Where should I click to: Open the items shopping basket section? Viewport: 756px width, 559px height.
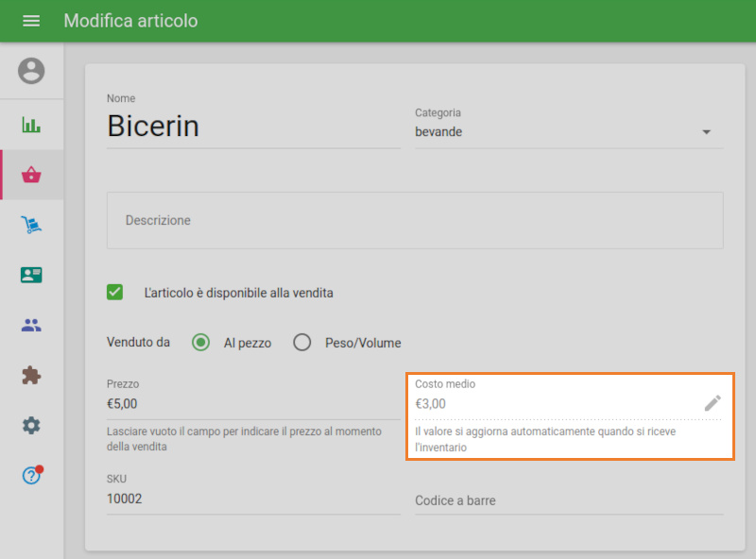pos(31,175)
